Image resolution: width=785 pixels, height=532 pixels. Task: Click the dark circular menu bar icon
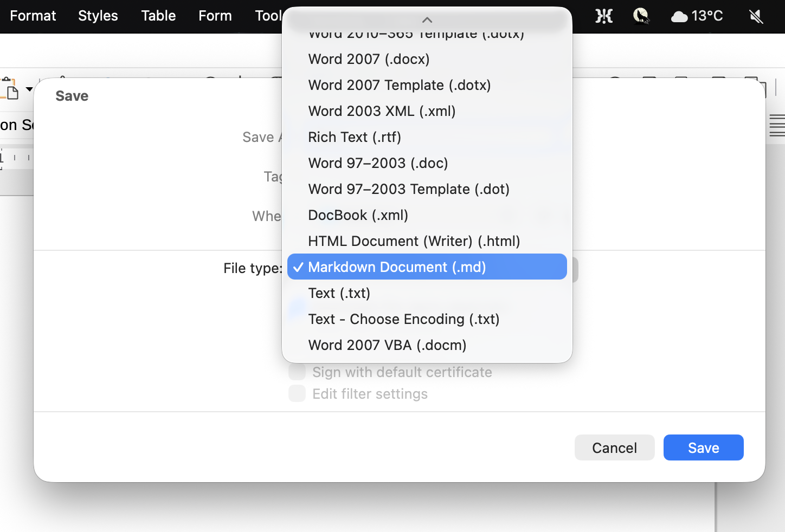coord(641,16)
